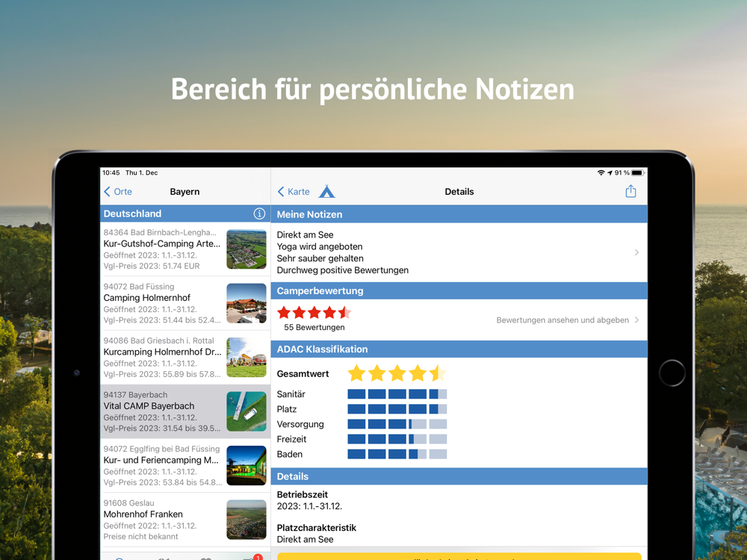Check the Wi-Fi icon in status bar

tap(601, 173)
